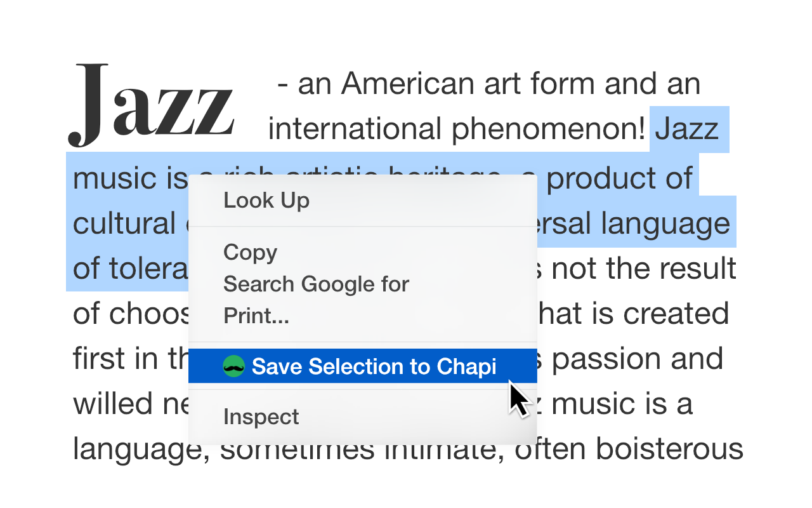Select Copy in the context menu
This screenshot has width=812, height=508.
pyautogui.click(x=250, y=253)
